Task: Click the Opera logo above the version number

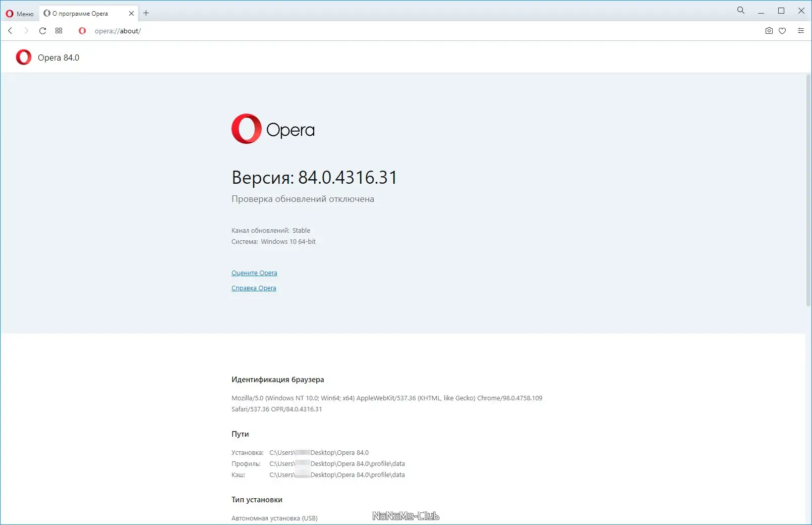Action: coord(246,129)
